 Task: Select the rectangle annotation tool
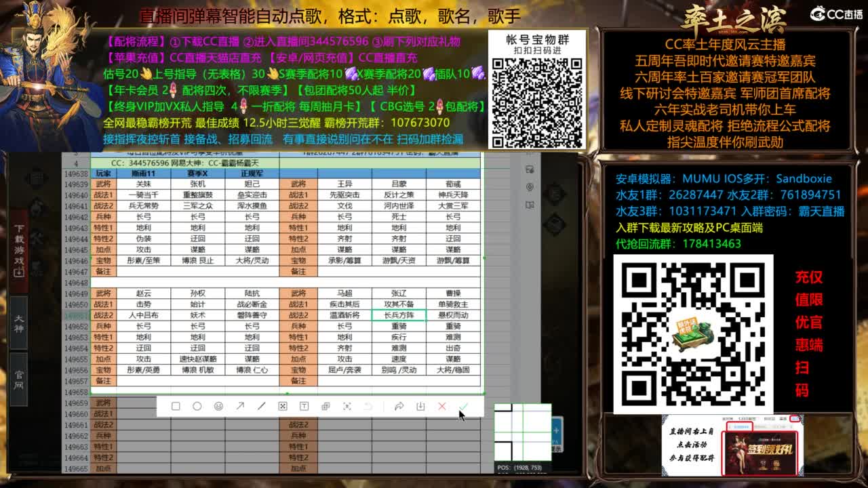tap(177, 407)
